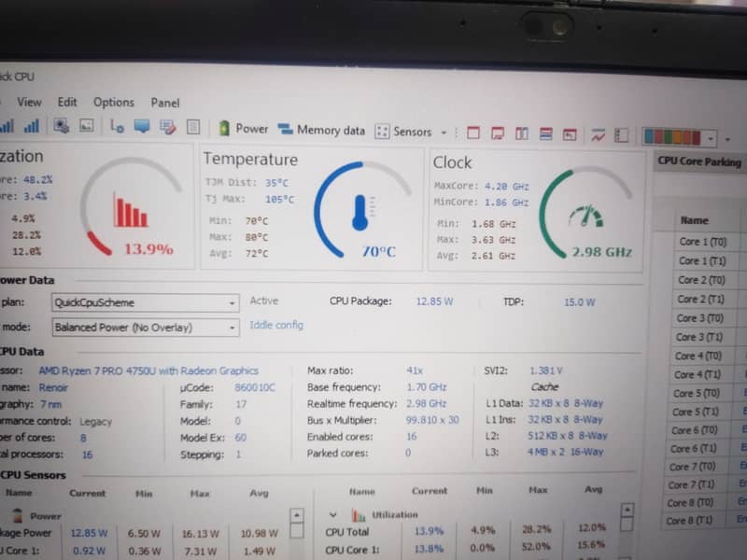
Task: Click the red utilization bar chart icon
Action: coord(130,211)
